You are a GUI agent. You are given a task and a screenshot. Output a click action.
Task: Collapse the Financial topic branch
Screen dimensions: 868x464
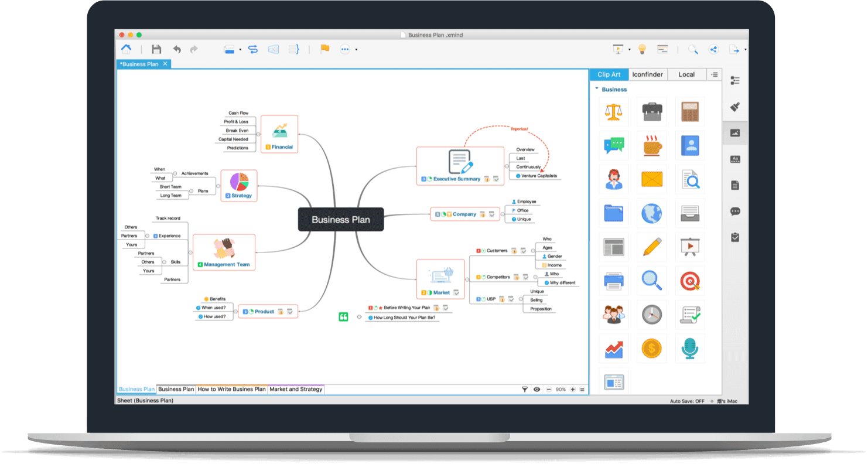point(258,134)
